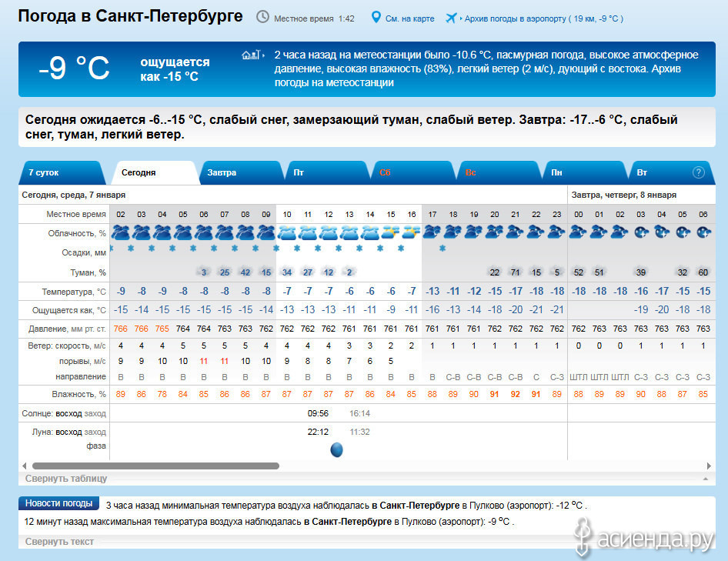
Task: Click the airplane icon for airport archive
Action: click(451, 17)
